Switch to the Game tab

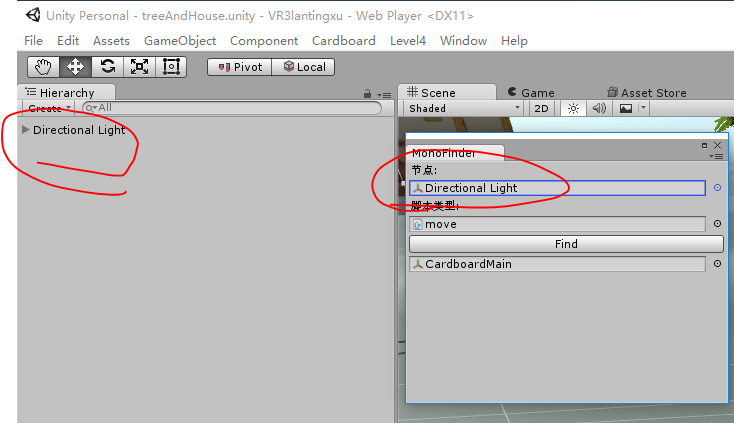(531, 93)
